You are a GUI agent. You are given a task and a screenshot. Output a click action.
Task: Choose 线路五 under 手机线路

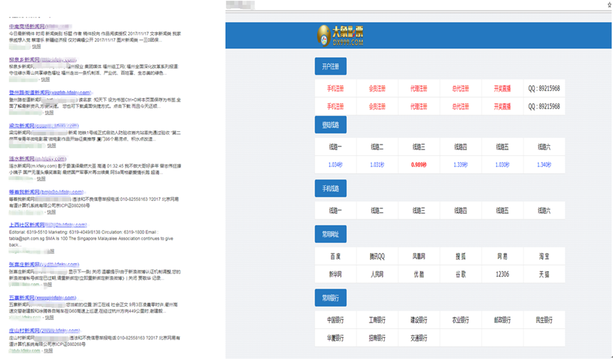tap(503, 211)
